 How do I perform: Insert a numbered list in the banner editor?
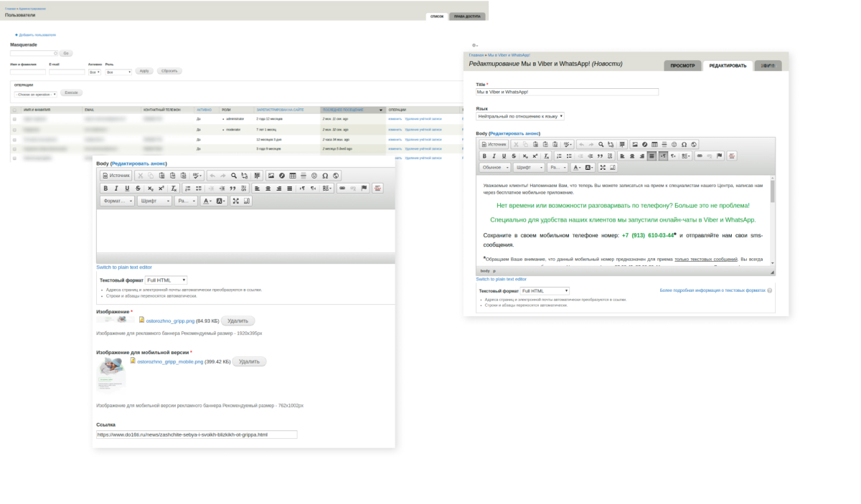188,189
